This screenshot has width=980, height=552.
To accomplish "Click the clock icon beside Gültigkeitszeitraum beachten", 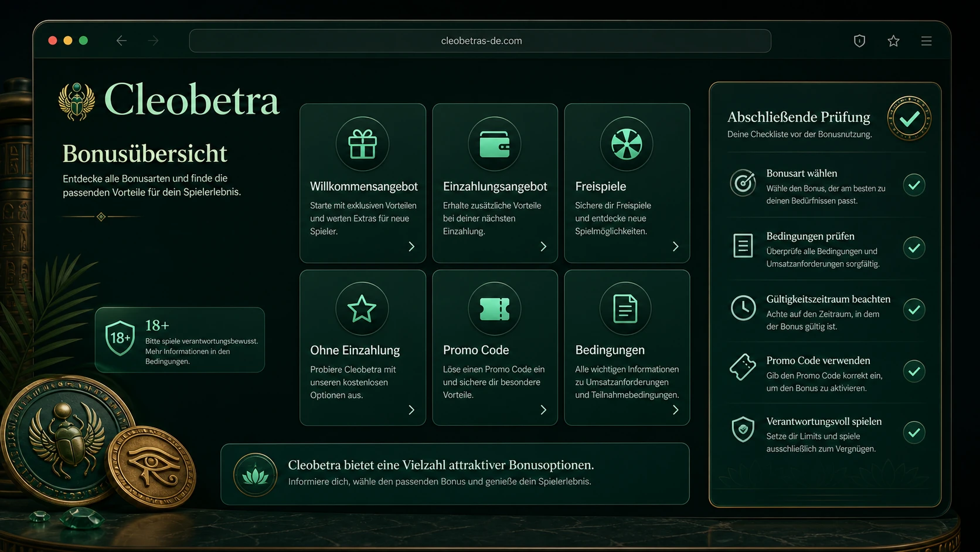I will point(743,308).
